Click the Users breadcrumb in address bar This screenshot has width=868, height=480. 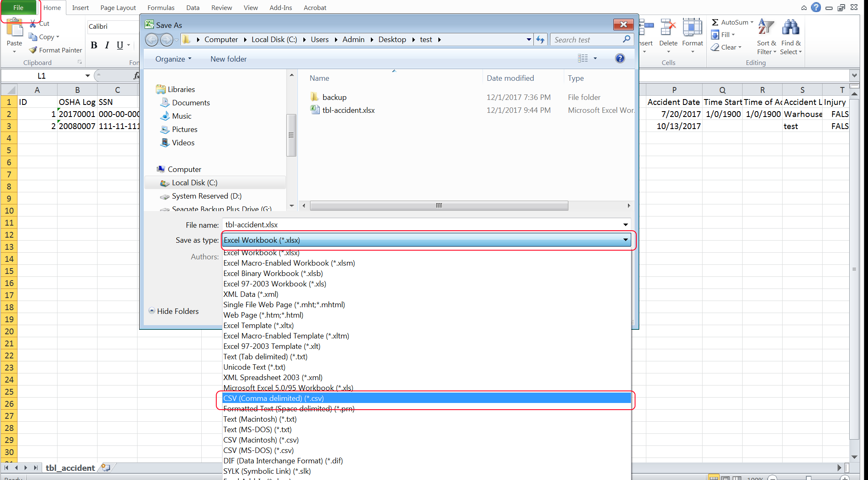click(x=320, y=40)
